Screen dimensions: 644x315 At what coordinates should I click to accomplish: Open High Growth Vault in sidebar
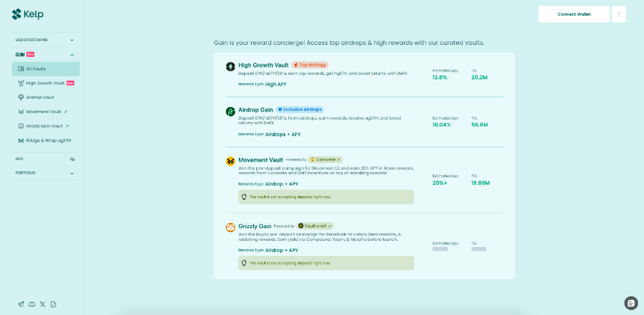(46, 83)
